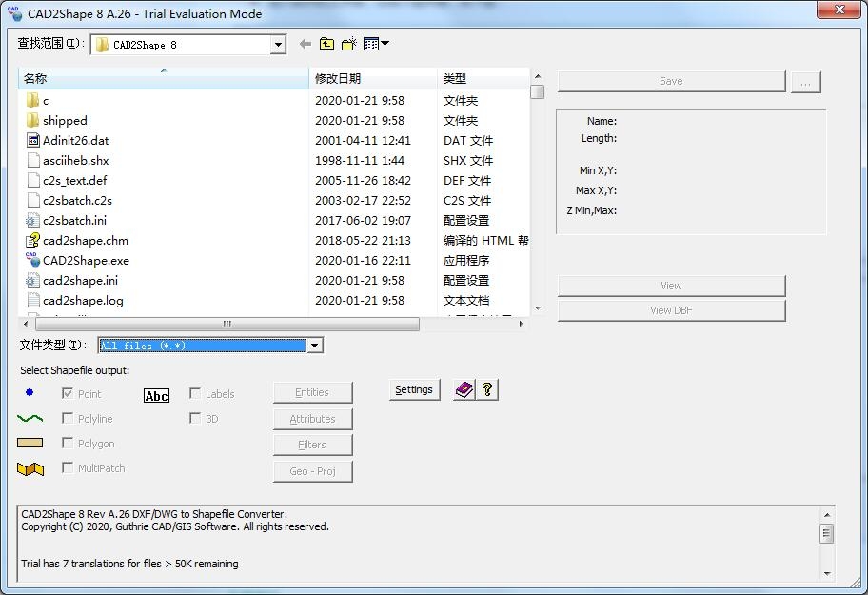Select the CAD2Shape.exe file icon

32,260
